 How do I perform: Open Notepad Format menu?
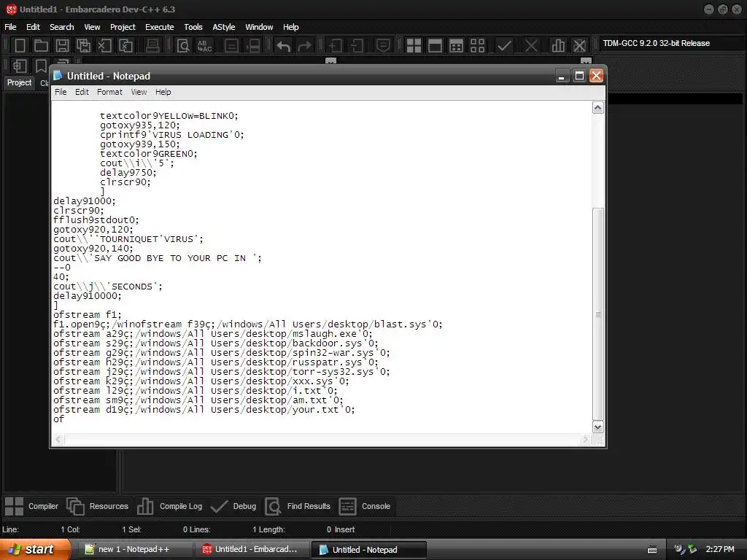pyautogui.click(x=109, y=92)
